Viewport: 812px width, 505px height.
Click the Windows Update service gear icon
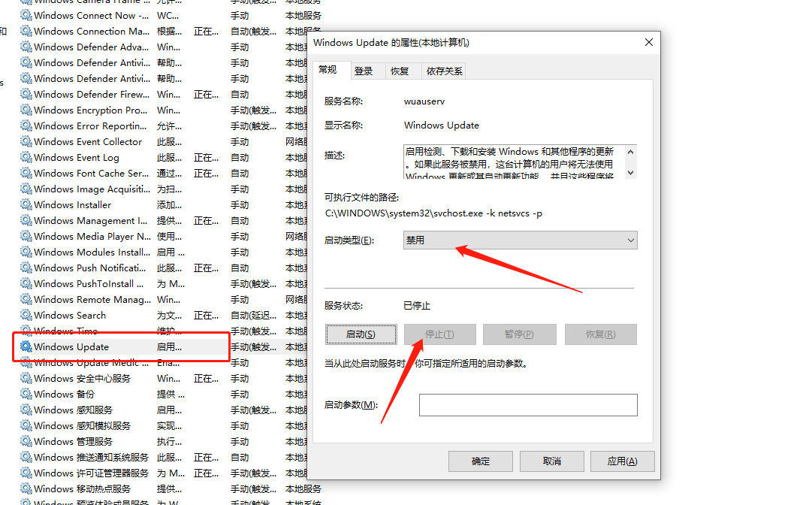pyautogui.click(x=25, y=346)
